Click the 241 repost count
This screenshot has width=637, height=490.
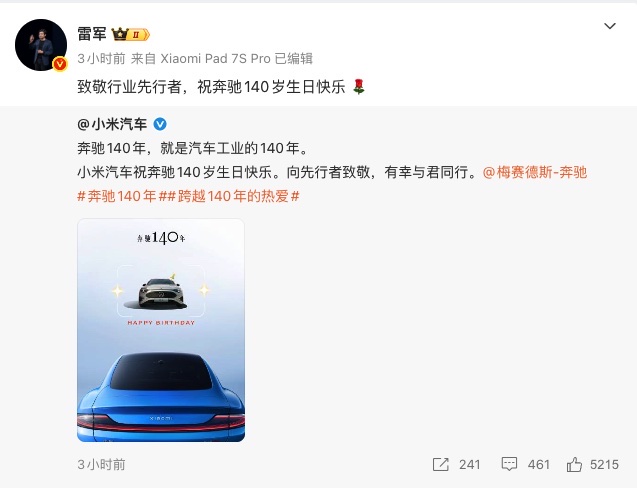point(470,464)
